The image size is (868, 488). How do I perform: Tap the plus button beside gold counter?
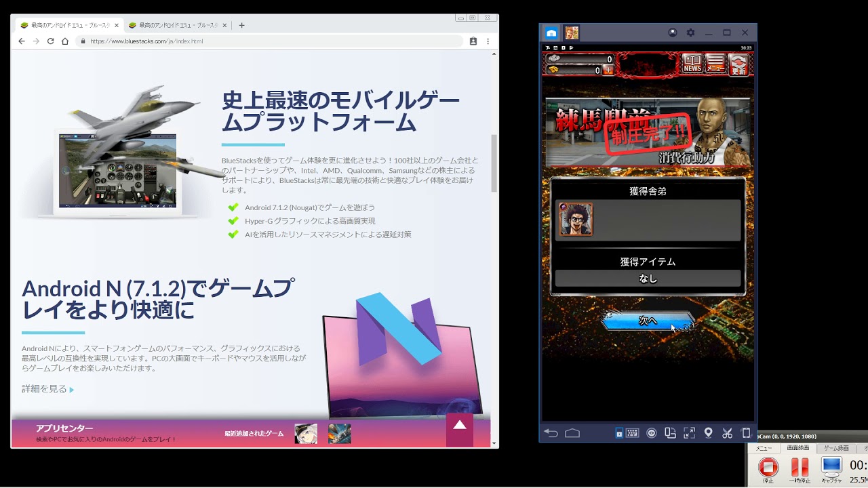[x=608, y=70]
